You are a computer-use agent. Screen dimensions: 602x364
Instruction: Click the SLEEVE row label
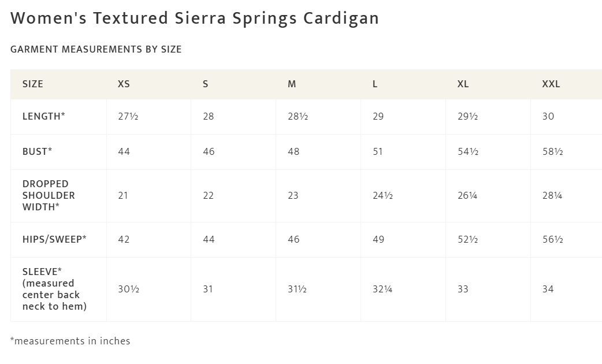point(54,289)
